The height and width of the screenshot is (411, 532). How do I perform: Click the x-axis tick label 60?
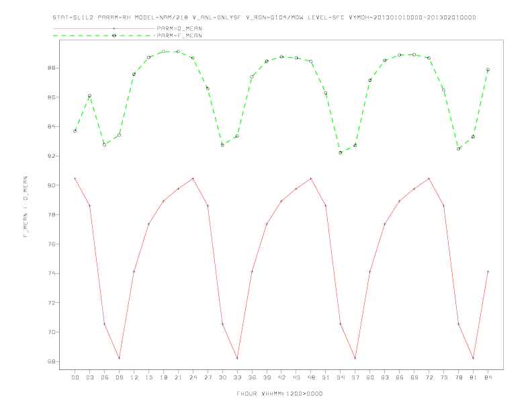click(x=370, y=377)
